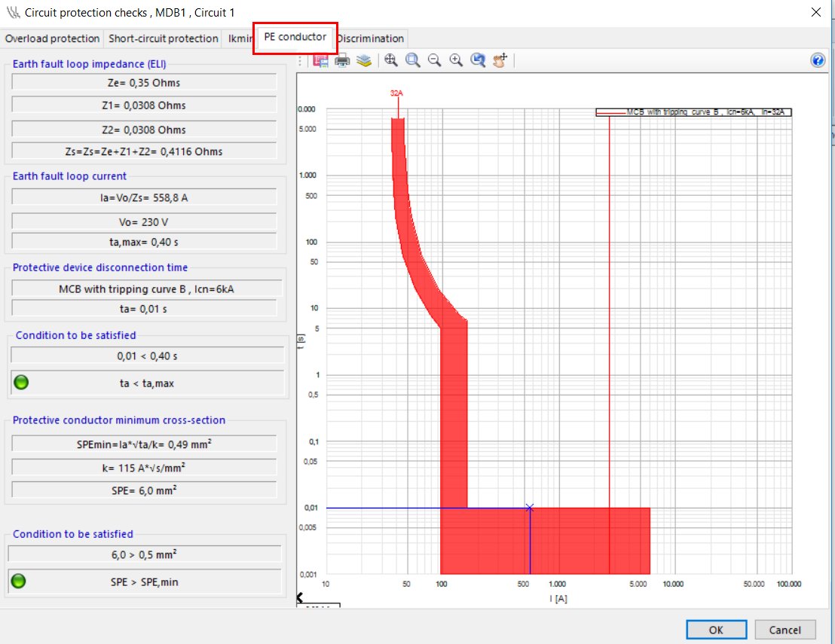Click the MCB tripping curve legend box
The width and height of the screenshot is (835, 644).
(693, 112)
